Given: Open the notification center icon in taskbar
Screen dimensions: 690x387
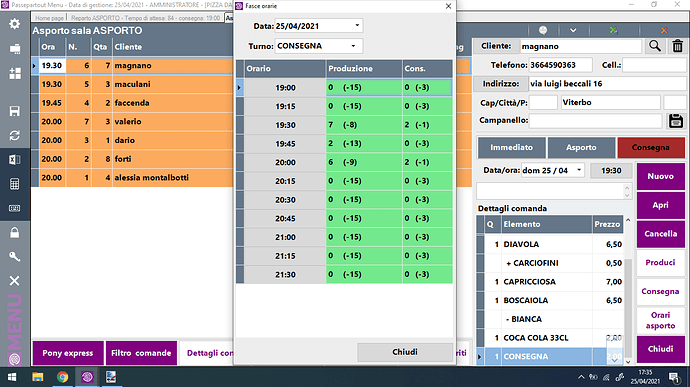Looking at the screenshot, I should pos(673,377).
